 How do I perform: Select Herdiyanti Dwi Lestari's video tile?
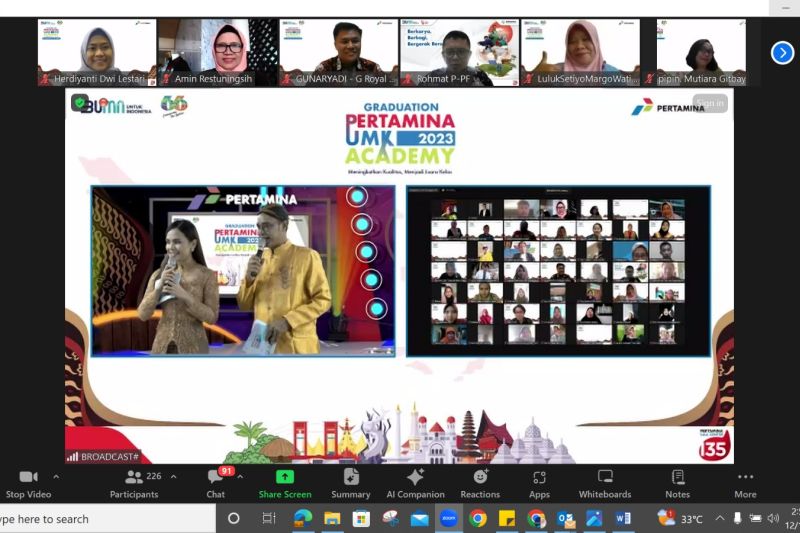pyautogui.click(x=97, y=53)
